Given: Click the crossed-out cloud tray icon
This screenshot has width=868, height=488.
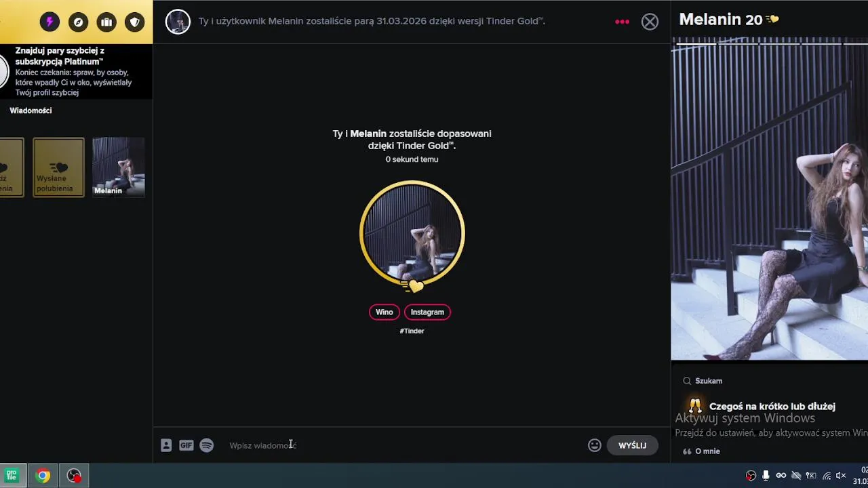Looking at the screenshot, I should coord(796,476).
